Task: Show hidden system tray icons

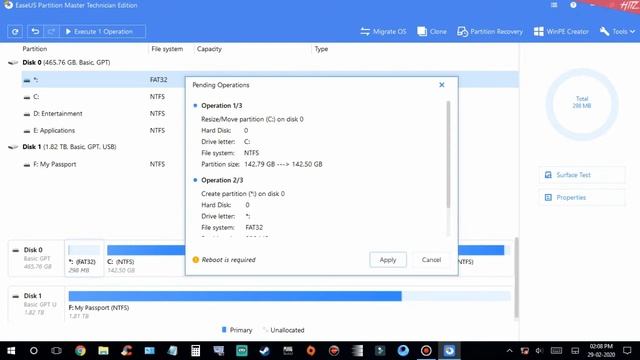Action: click(x=509, y=351)
